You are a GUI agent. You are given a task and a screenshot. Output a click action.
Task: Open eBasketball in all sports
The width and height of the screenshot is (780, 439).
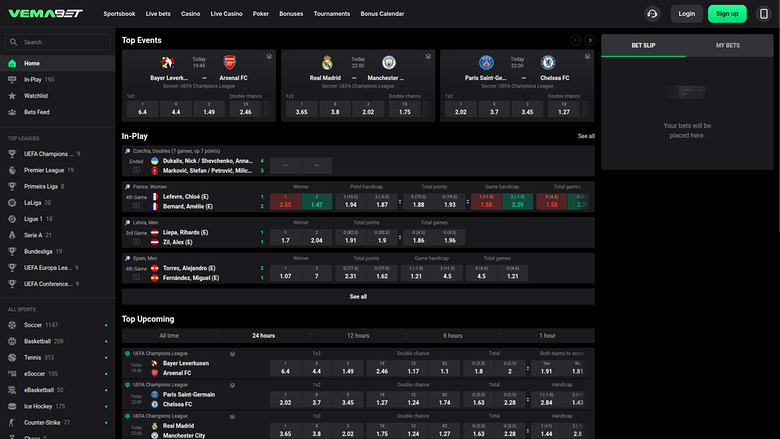(57, 390)
